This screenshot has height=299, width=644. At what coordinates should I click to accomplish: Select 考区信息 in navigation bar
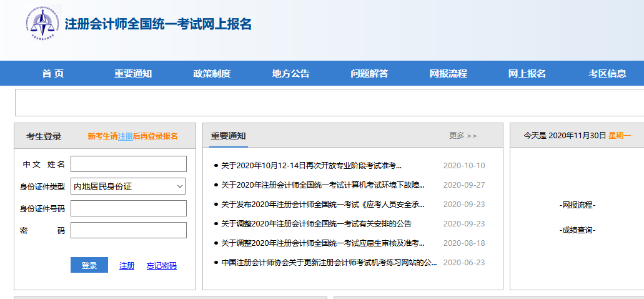coord(607,74)
